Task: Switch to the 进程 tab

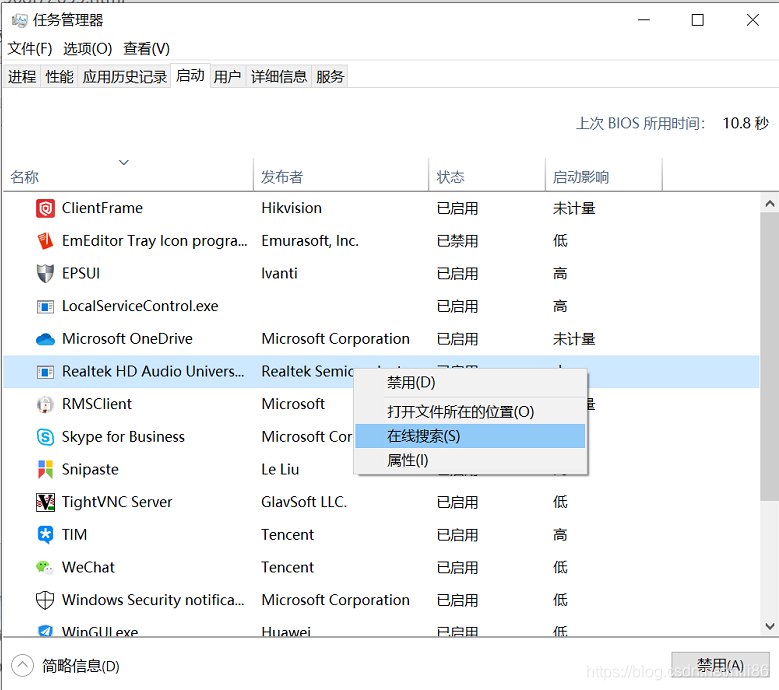Action: (22, 77)
